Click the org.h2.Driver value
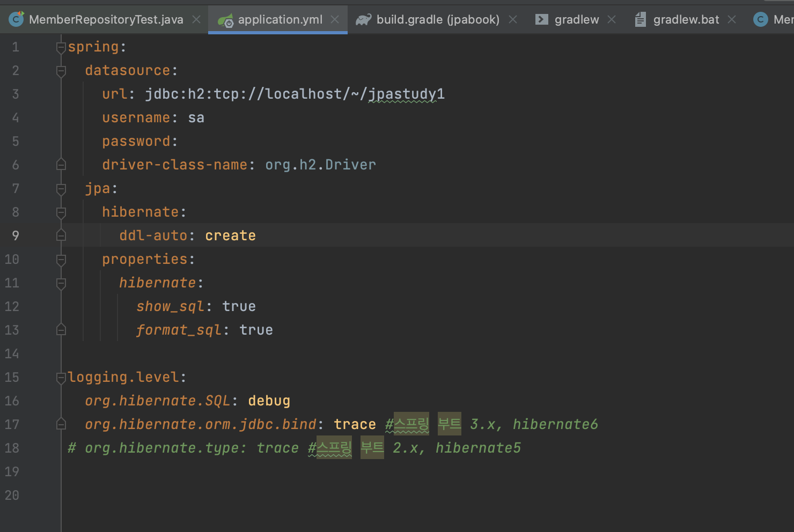This screenshot has width=794, height=532. (320, 165)
